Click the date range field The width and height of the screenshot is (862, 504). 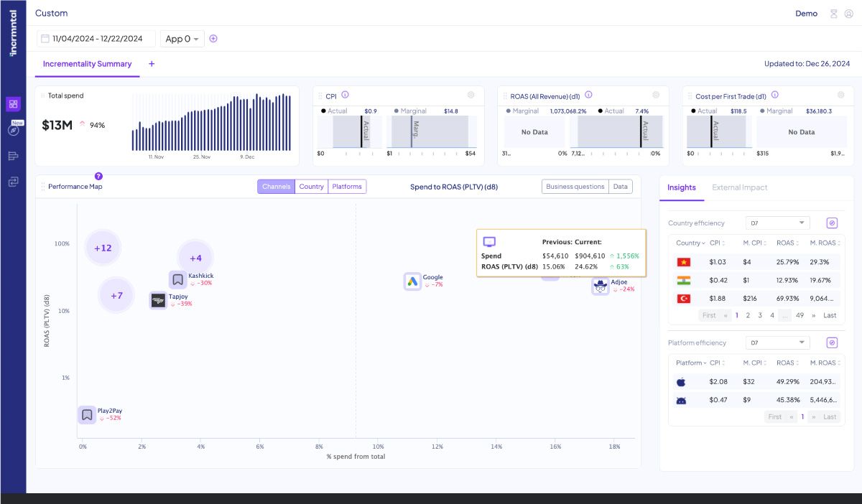pos(96,39)
